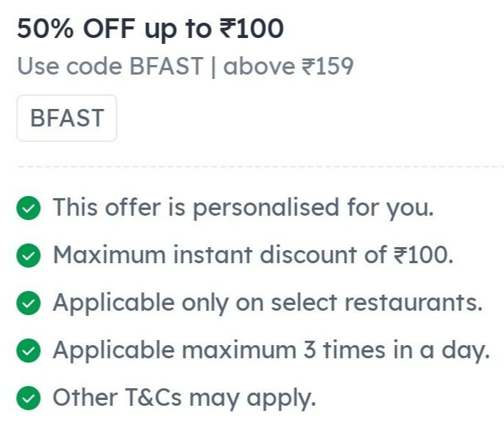504x427 pixels.
Task: Click the ₹159 minimum order amount
Action: 328,67
